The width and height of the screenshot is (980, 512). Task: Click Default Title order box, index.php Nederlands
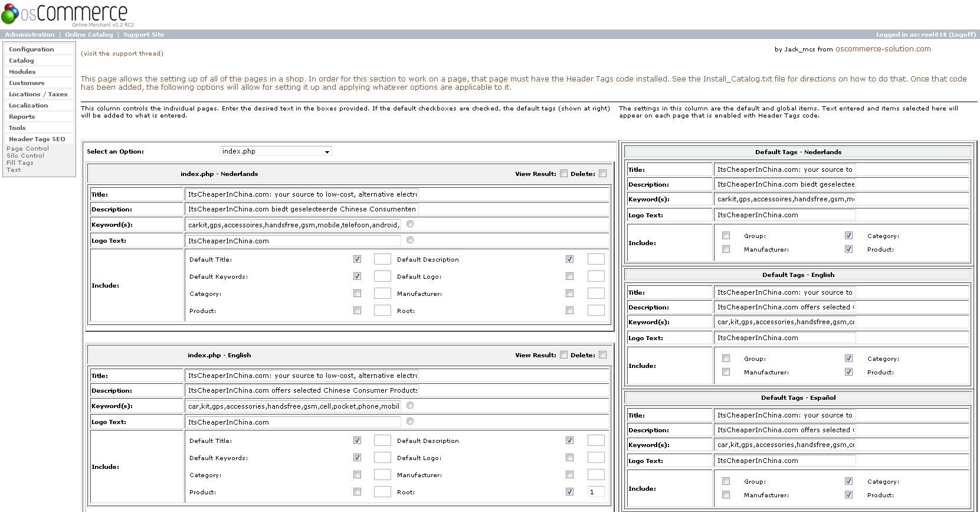tap(383, 259)
